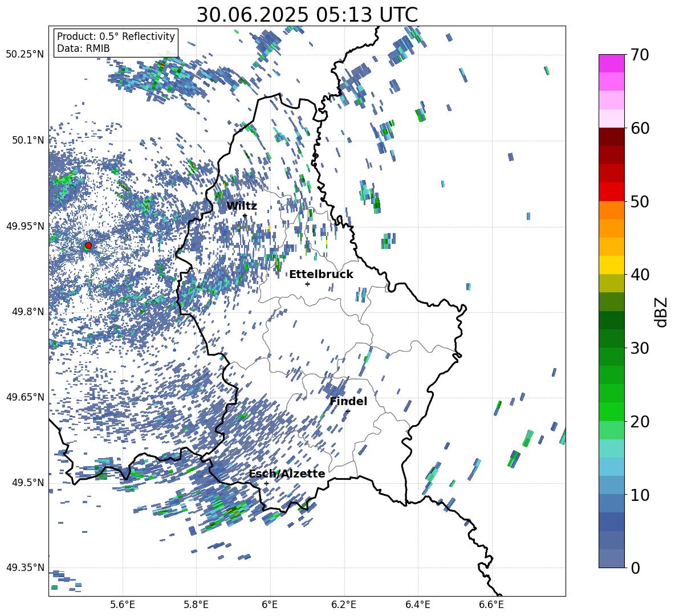675x616 pixels.
Task: Click the Wiltz cross marker
Action: click(x=245, y=215)
